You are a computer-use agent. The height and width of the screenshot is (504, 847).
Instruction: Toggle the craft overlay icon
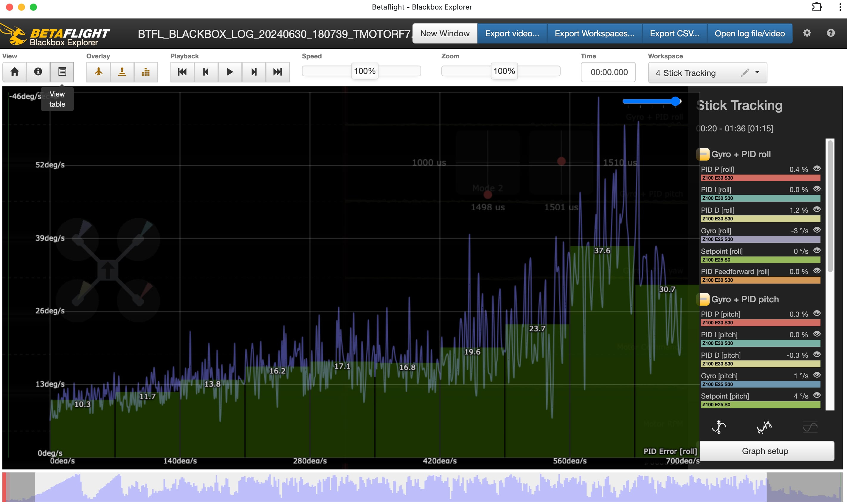coord(99,72)
